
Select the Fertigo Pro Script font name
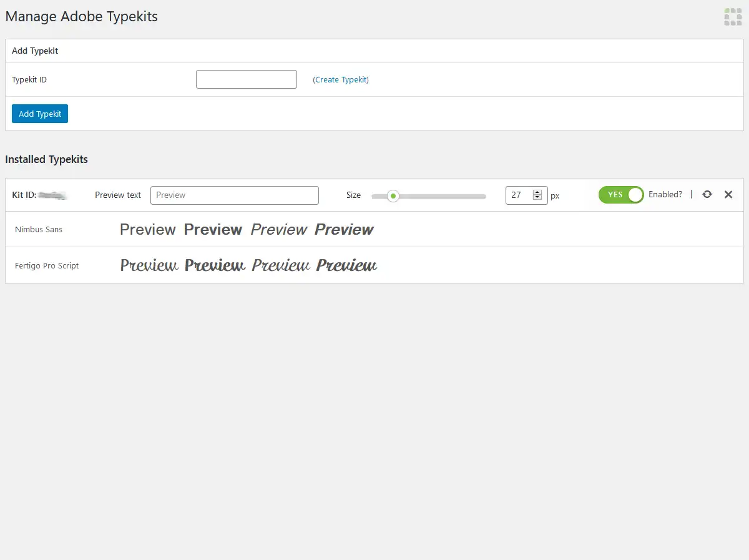coord(47,266)
